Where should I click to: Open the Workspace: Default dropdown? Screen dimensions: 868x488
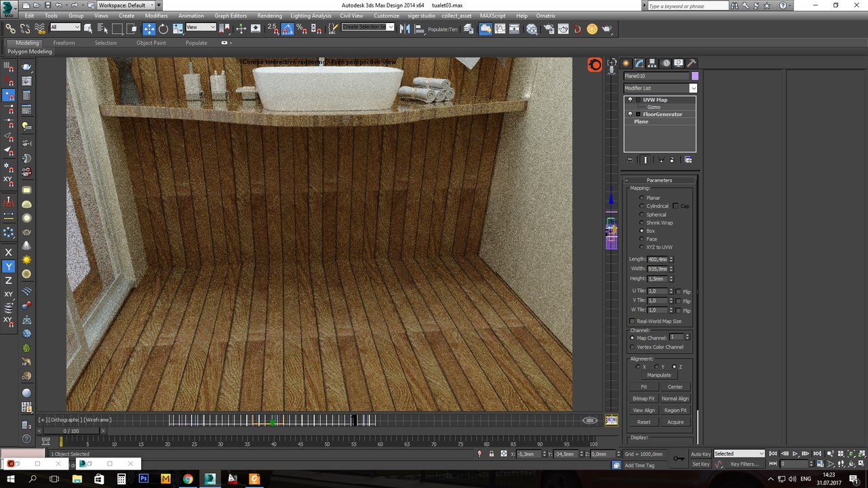coord(125,5)
